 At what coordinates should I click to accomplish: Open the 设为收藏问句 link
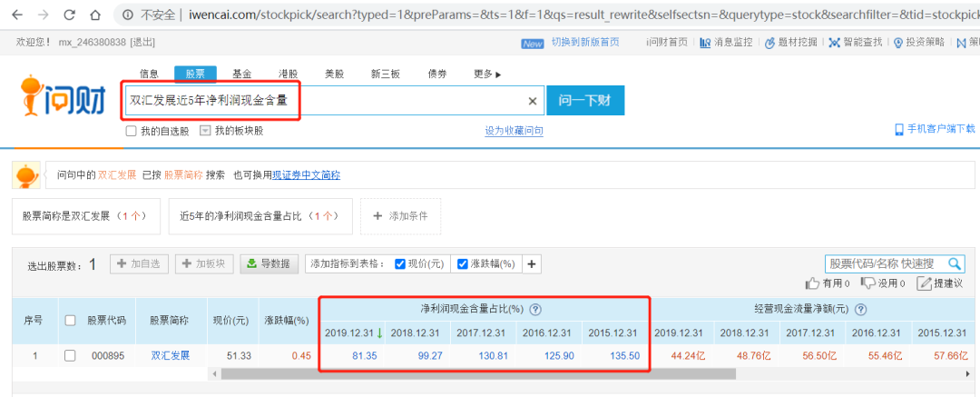(x=514, y=131)
